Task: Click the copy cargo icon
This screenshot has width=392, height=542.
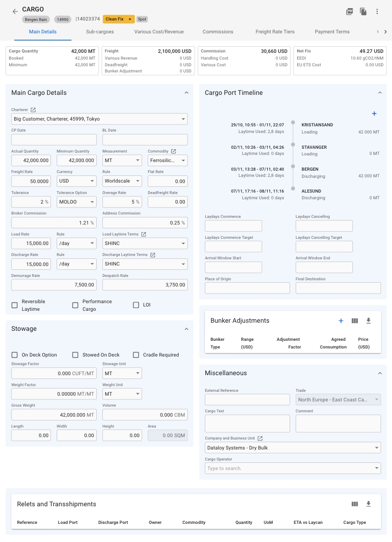Action: tap(363, 11)
